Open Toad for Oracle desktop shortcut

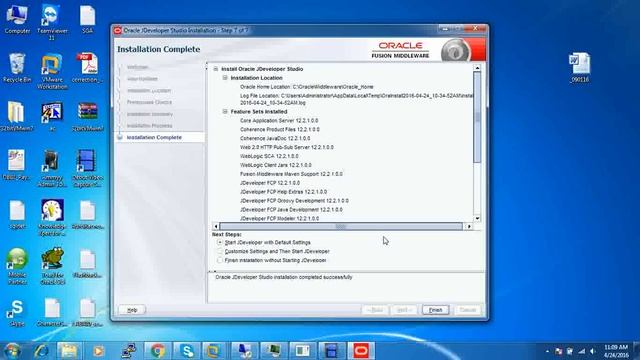click(x=52, y=266)
